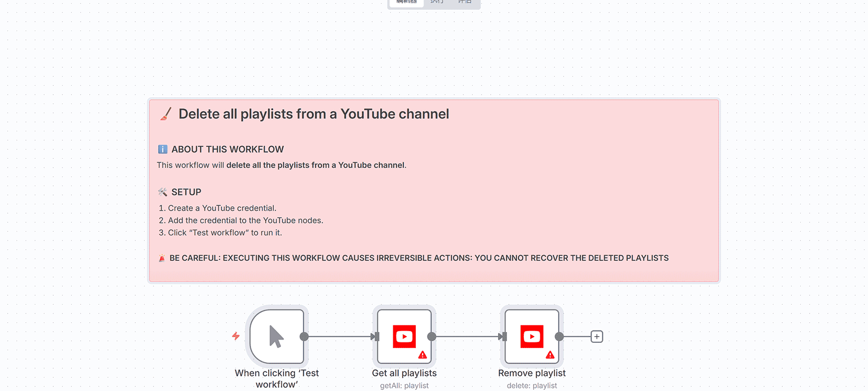Click the blue info icon beside ABOUT
868x391 pixels.
pyautogui.click(x=163, y=149)
